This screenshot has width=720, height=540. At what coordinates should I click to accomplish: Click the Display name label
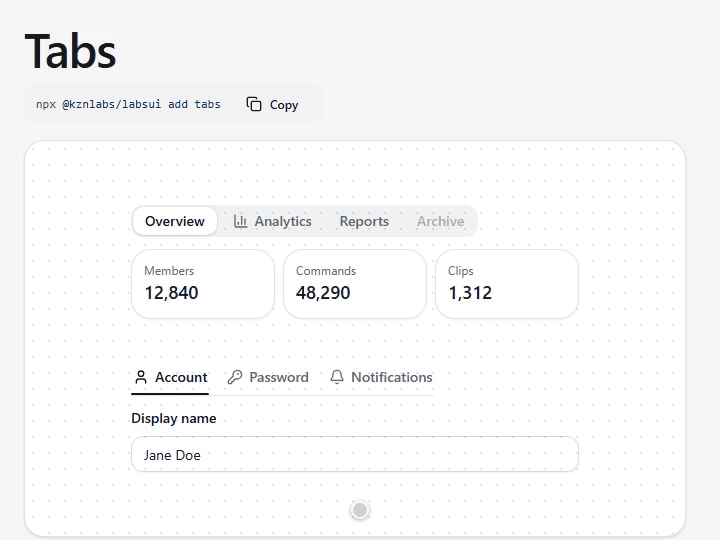pyautogui.click(x=174, y=418)
